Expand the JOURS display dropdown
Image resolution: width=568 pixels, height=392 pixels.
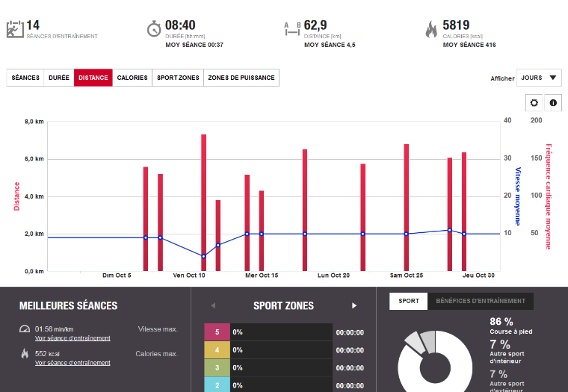click(539, 78)
